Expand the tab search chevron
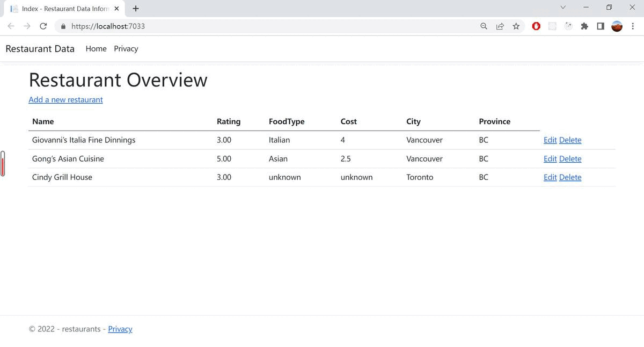This screenshot has height=347, width=644. (563, 8)
